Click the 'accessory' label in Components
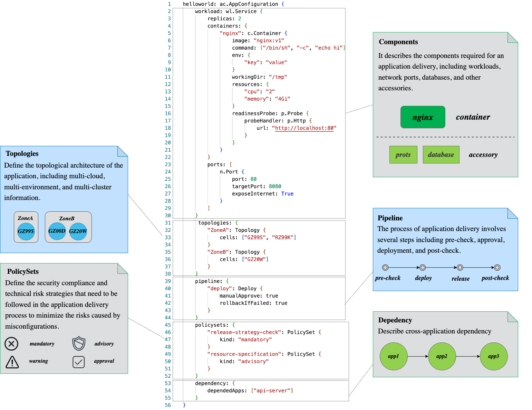The height and width of the screenshot is (410, 532). (x=483, y=154)
